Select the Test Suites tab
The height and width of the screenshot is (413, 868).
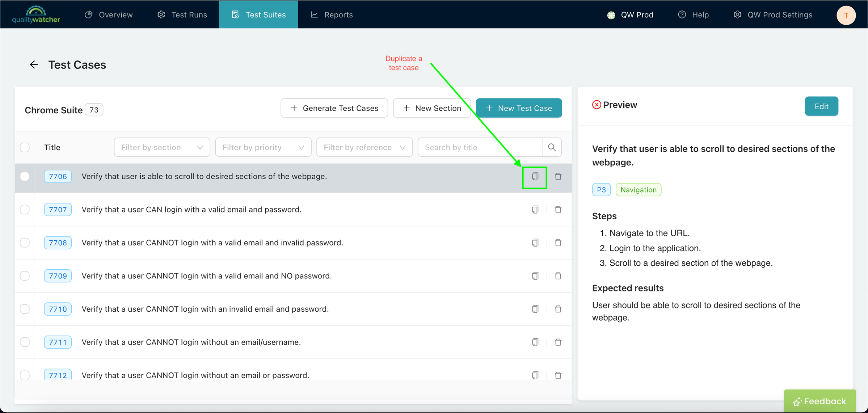coord(258,14)
